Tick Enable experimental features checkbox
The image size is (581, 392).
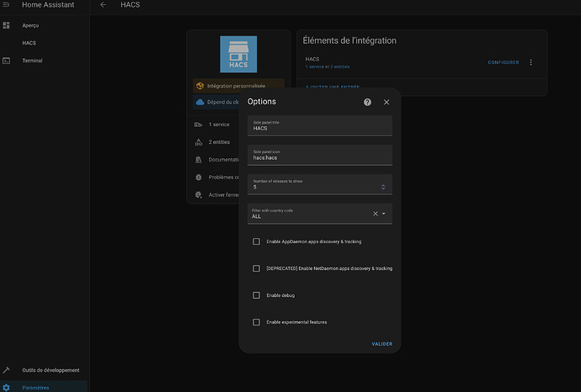click(x=257, y=322)
